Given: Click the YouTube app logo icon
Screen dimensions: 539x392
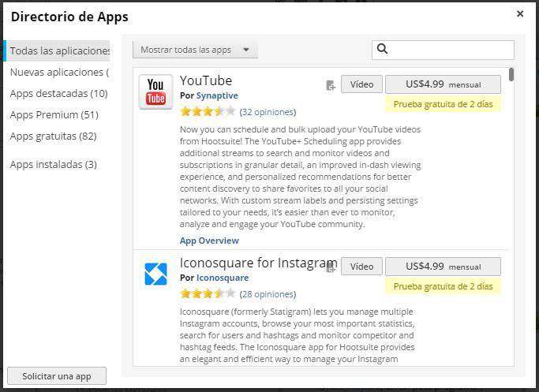Looking at the screenshot, I should pyautogui.click(x=155, y=92).
